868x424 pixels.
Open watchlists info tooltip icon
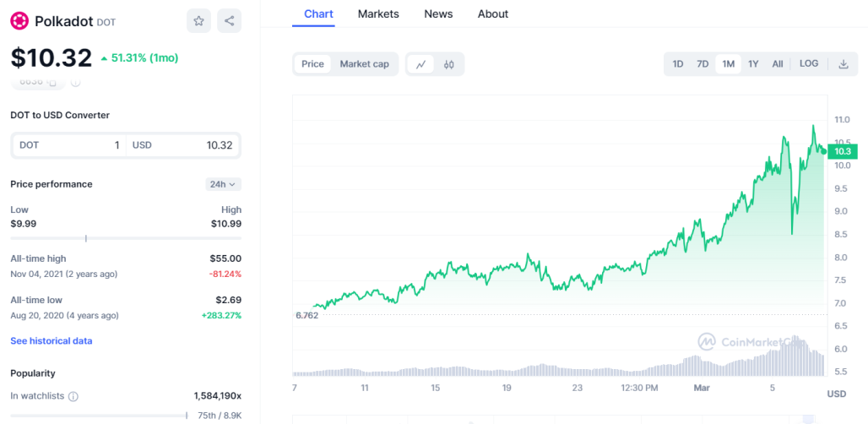tap(73, 396)
